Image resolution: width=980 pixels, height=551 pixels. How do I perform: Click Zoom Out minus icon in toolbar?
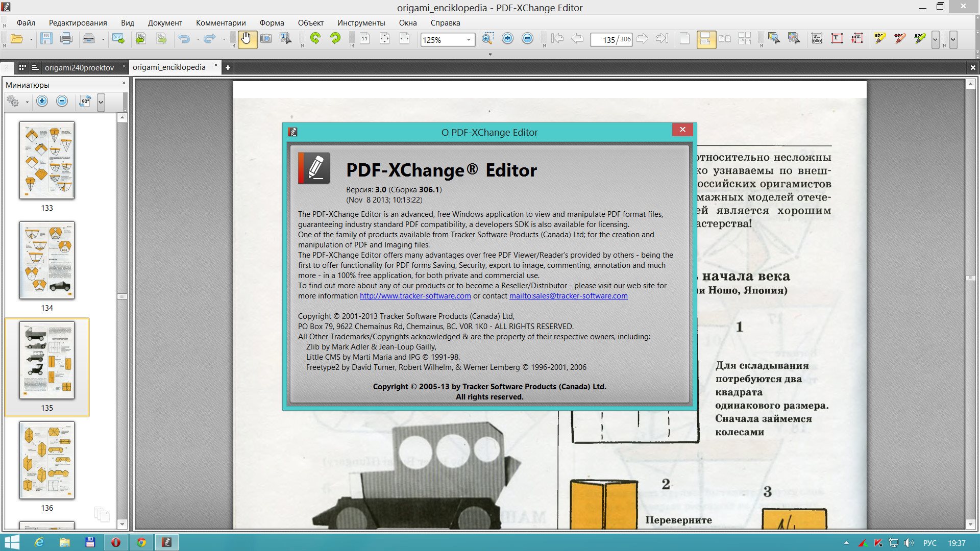pos(527,39)
